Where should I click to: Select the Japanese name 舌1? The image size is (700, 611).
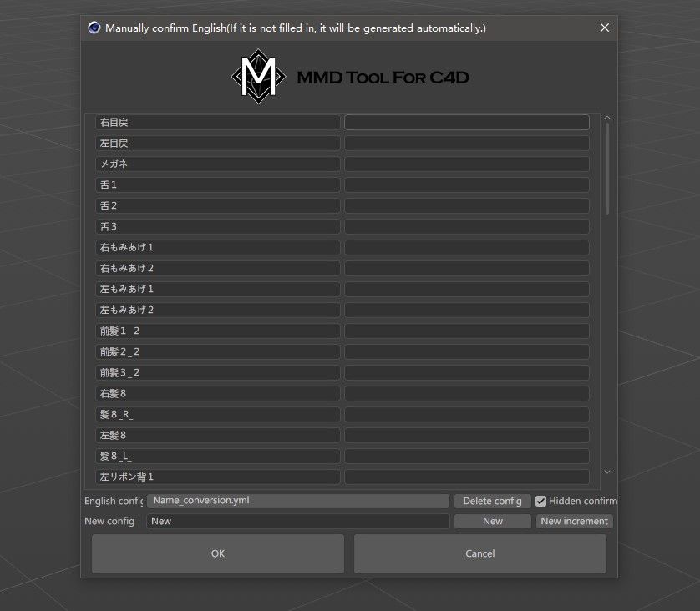[218, 184]
